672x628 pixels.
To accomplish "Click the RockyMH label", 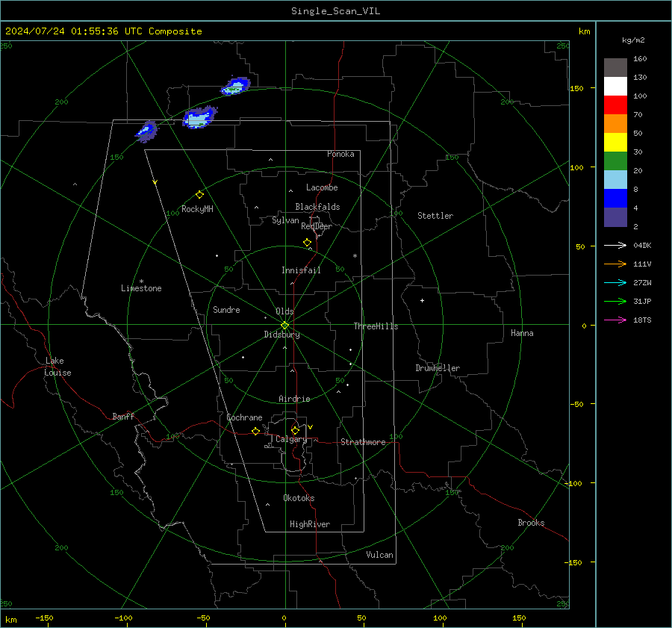I will tap(197, 209).
